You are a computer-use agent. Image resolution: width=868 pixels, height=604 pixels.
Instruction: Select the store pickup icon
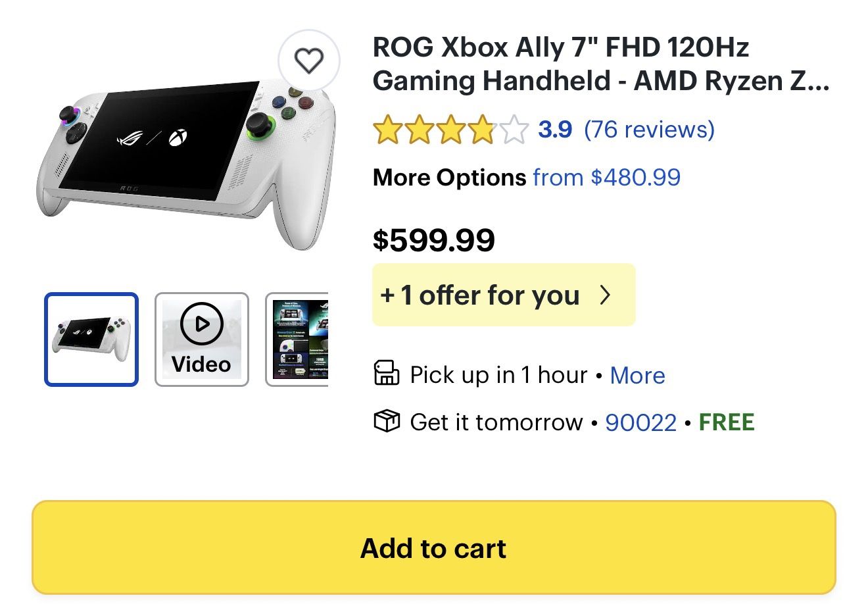tap(388, 374)
